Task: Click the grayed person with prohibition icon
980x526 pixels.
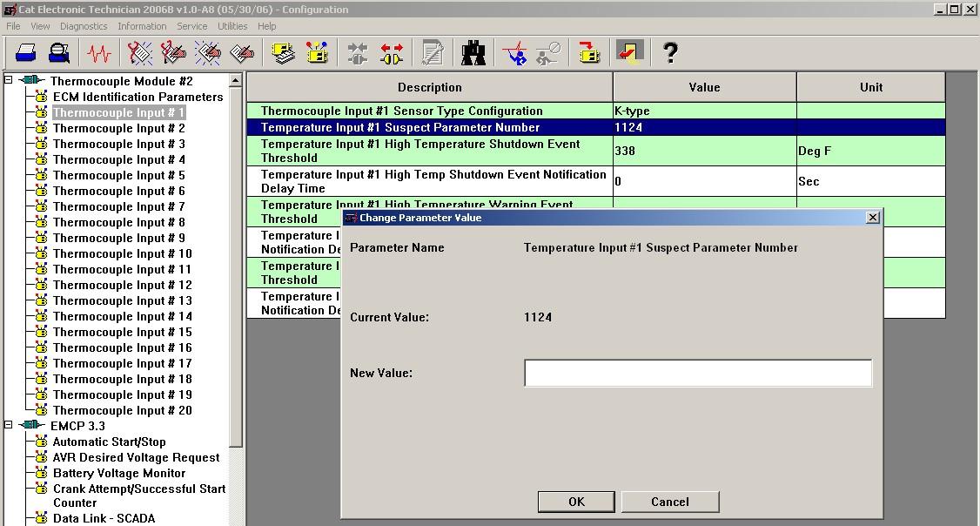Action: click(x=548, y=52)
